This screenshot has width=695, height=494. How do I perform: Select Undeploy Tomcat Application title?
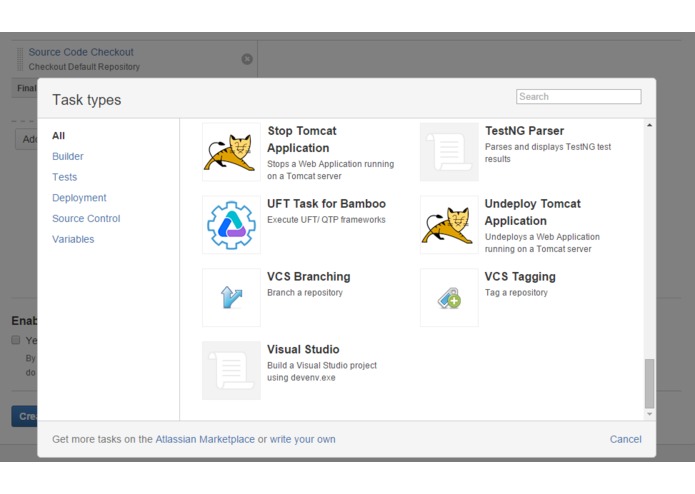click(x=532, y=212)
